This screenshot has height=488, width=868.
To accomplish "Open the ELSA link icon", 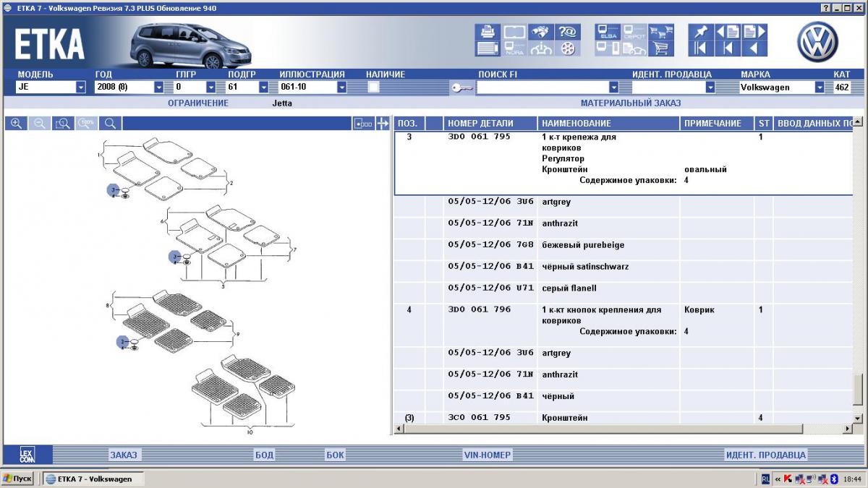I will [608, 32].
